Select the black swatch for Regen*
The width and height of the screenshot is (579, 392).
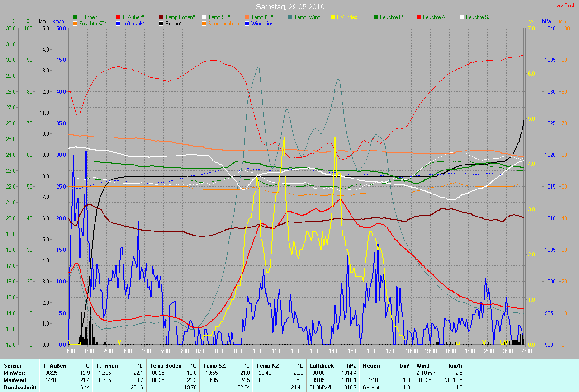coord(161,23)
